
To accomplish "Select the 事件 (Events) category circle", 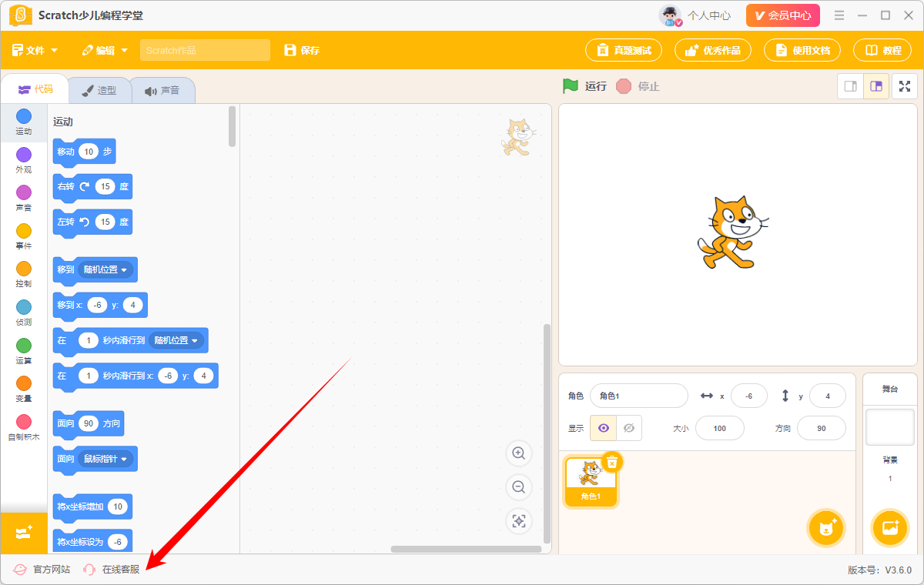I will coord(24,231).
